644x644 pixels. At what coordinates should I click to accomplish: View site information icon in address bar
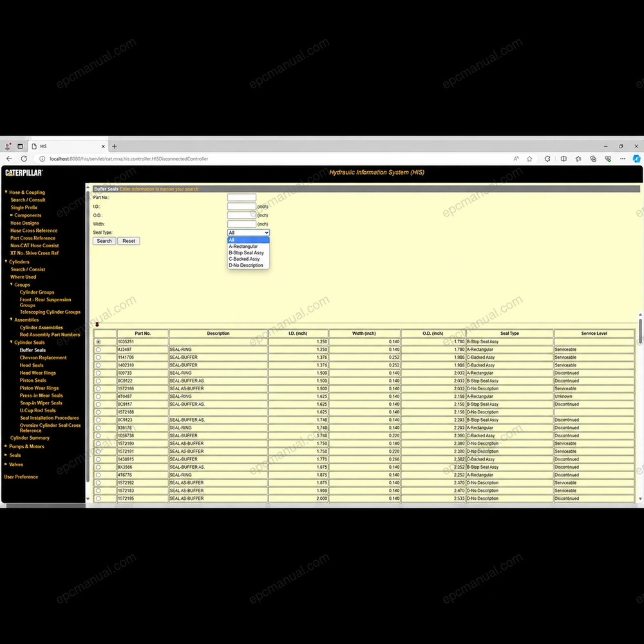[x=42, y=158]
